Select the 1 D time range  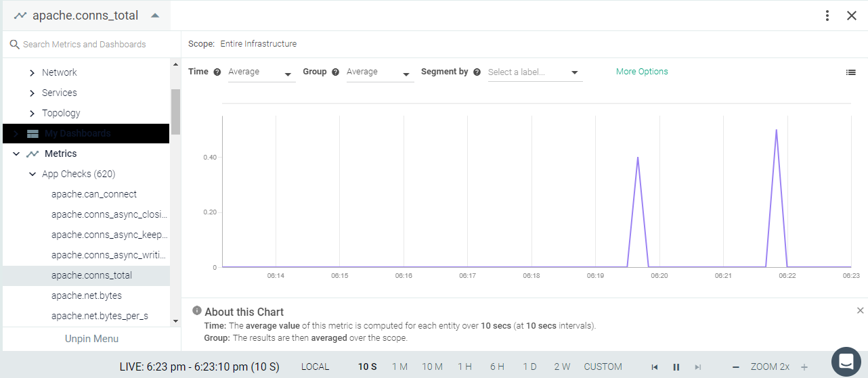[x=529, y=367]
